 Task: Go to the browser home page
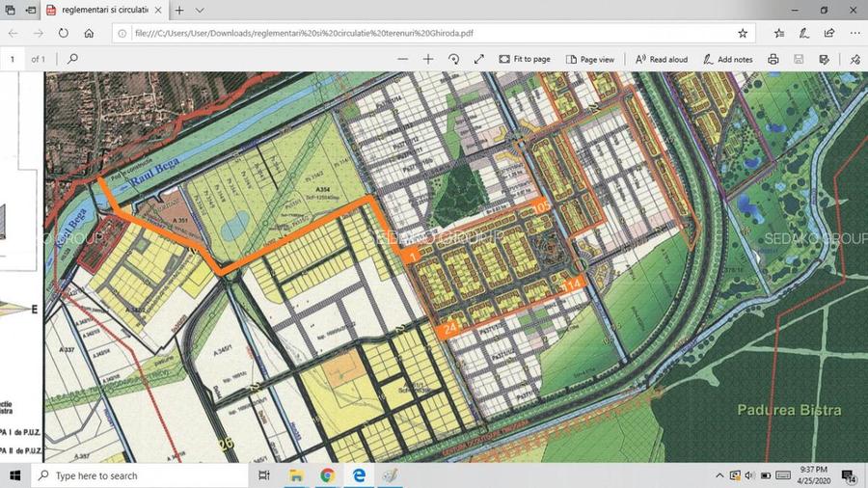[x=89, y=33]
